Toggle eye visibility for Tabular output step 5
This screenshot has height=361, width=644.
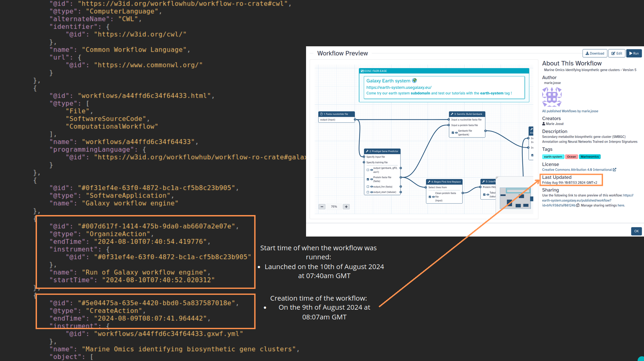click(488, 195)
